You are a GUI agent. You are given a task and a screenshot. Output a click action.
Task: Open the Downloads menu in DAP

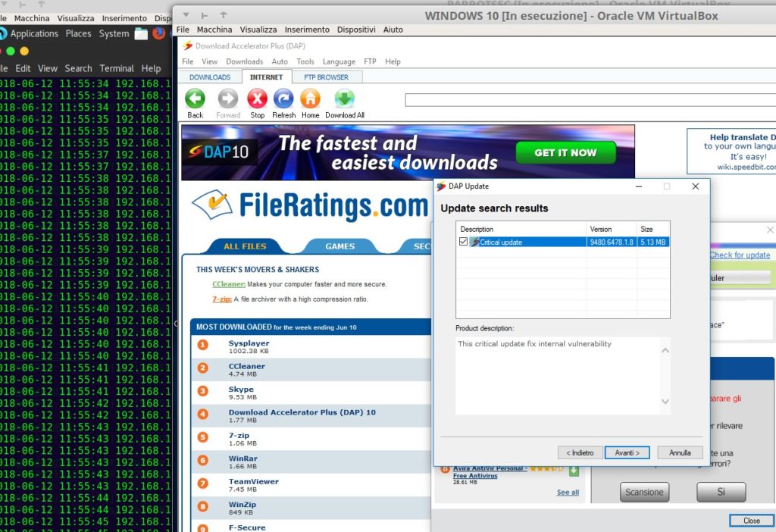[245, 62]
